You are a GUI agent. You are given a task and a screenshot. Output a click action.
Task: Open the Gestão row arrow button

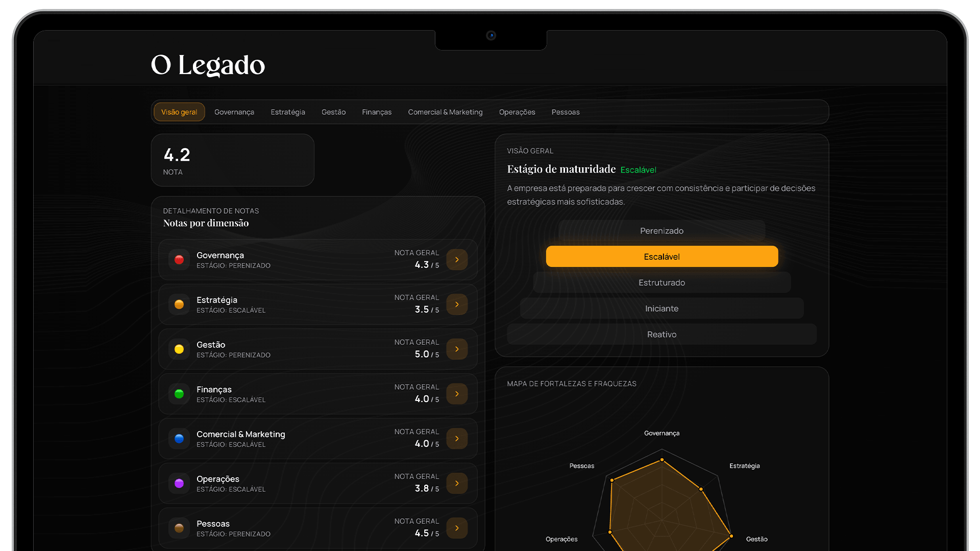[457, 349]
